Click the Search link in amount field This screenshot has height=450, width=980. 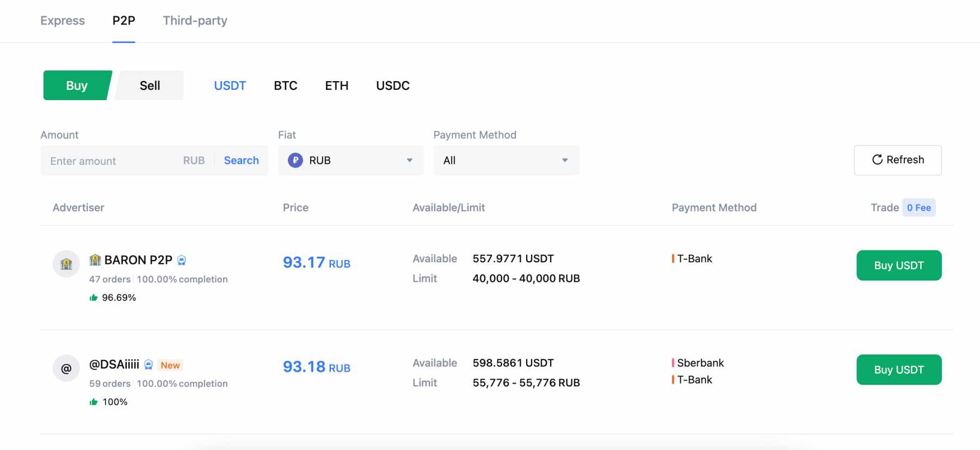click(241, 161)
